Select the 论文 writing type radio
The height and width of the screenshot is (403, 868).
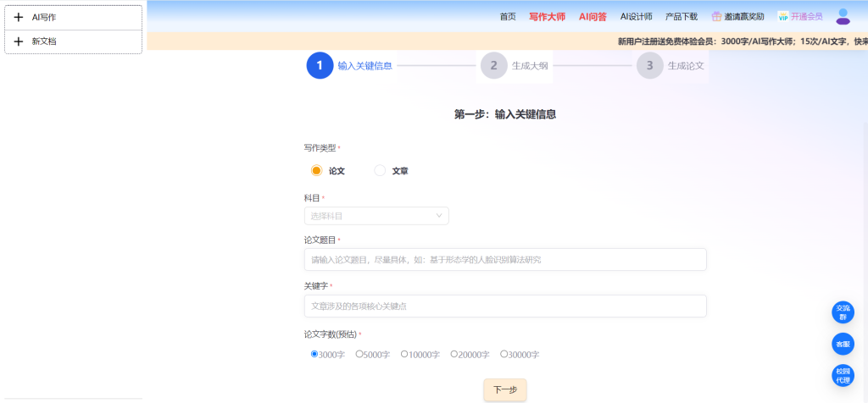[316, 170]
